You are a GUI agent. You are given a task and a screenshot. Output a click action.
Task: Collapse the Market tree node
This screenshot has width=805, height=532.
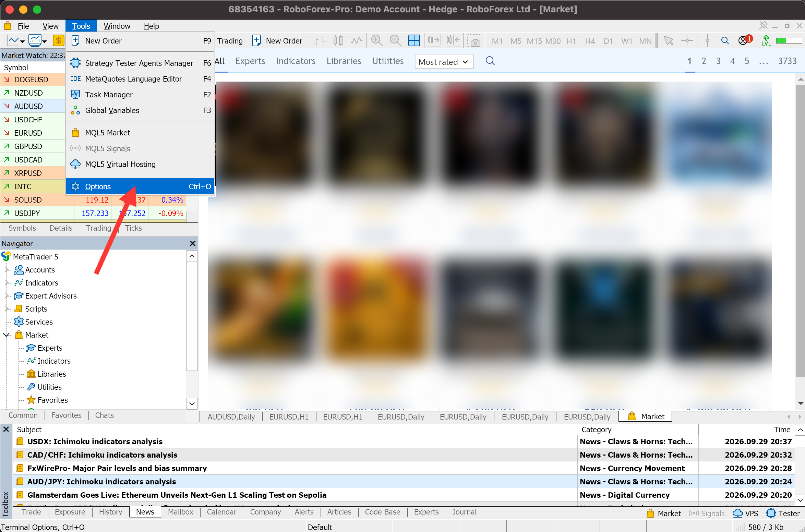[7, 335]
